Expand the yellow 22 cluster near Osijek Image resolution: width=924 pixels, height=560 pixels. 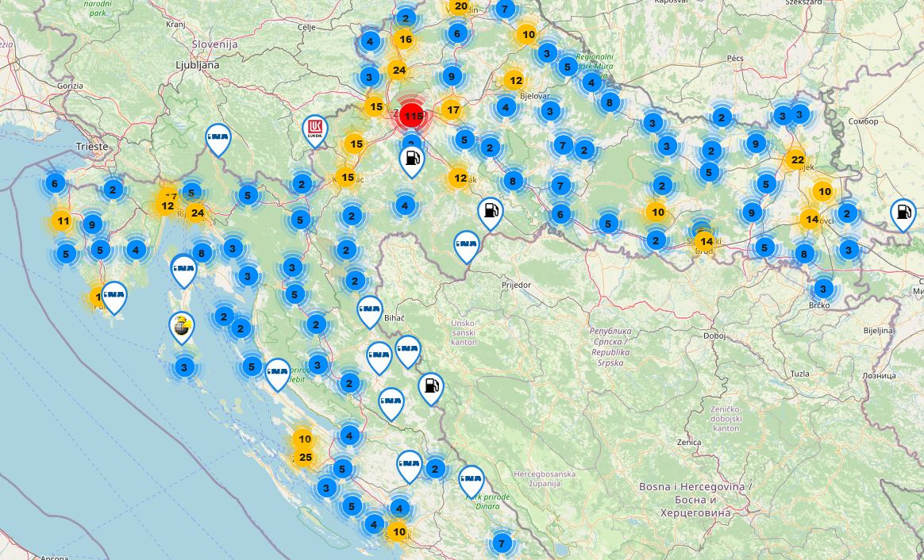coord(795,160)
